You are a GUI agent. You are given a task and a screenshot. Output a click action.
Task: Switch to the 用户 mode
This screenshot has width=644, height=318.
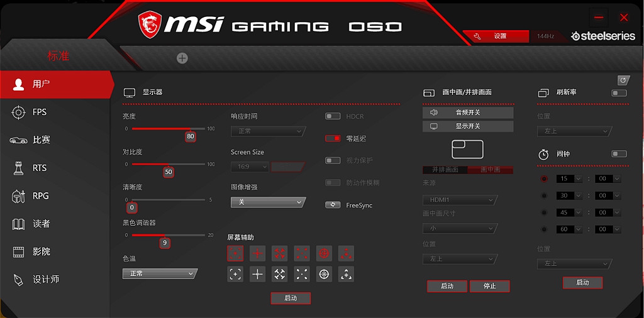(x=57, y=84)
